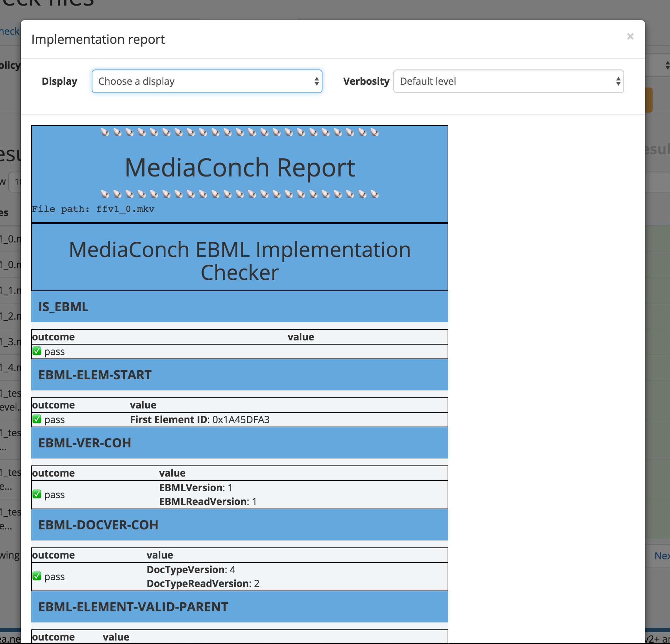The width and height of the screenshot is (670, 644).
Task: Click the Implementation report dialog title
Action: click(98, 39)
